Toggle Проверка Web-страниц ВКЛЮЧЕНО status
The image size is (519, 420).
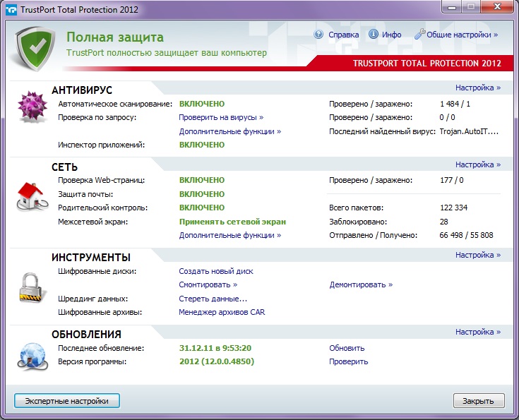pyautogui.click(x=202, y=180)
